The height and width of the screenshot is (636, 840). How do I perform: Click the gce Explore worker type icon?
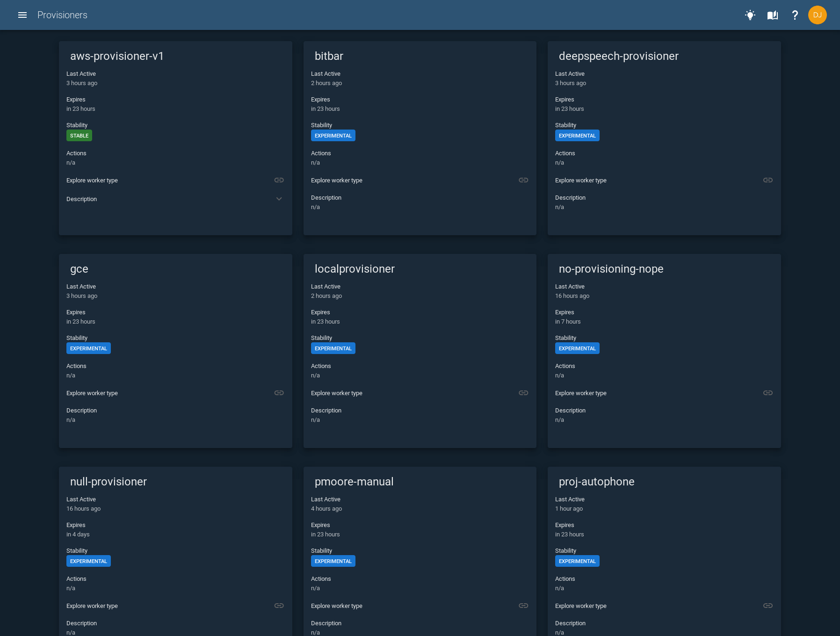279,392
